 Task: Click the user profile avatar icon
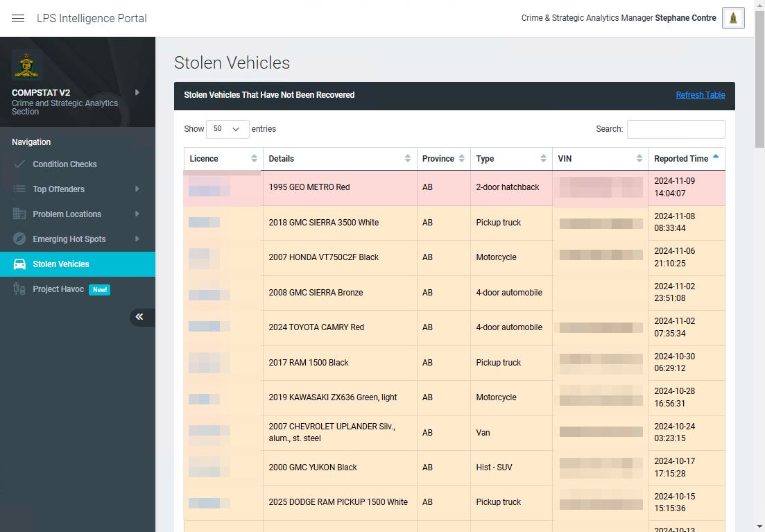pyautogui.click(x=733, y=18)
